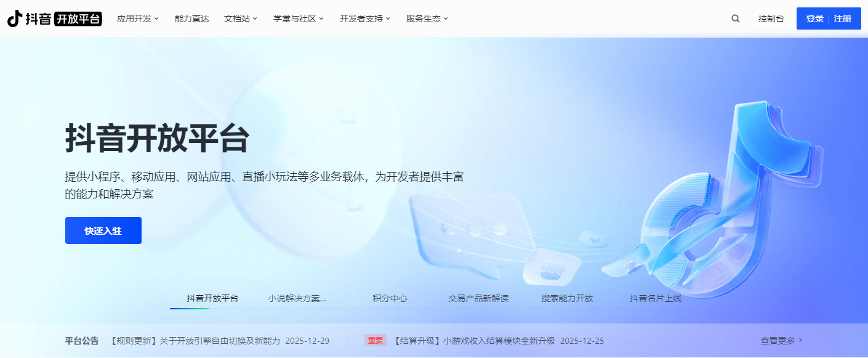This screenshot has height=358, width=868.
Task: Select 能力直达 in the navigation bar
Action: pos(191,18)
